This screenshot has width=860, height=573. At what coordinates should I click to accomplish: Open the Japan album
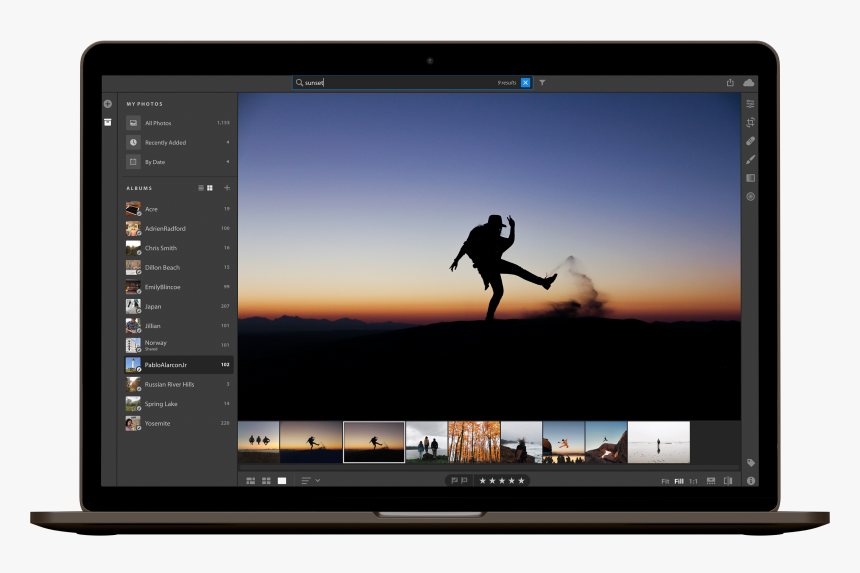(179, 307)
